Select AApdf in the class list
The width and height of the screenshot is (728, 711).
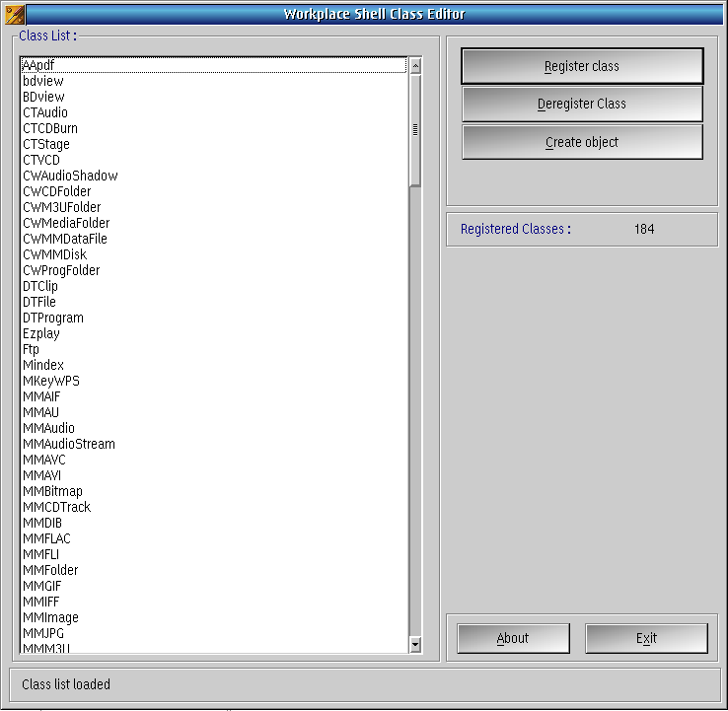pos(214,65)
